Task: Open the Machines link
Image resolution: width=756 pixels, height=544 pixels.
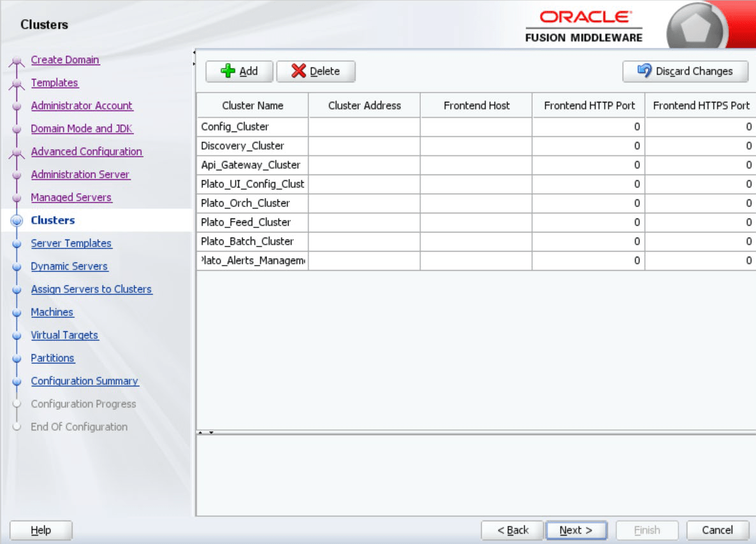Action: (x=52, y=312)
